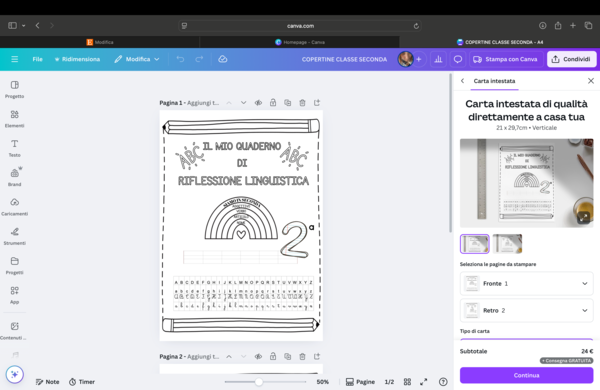The image size is (600, 390).
Task: Add new page after Pagina 1
Action: pos(317,103)
